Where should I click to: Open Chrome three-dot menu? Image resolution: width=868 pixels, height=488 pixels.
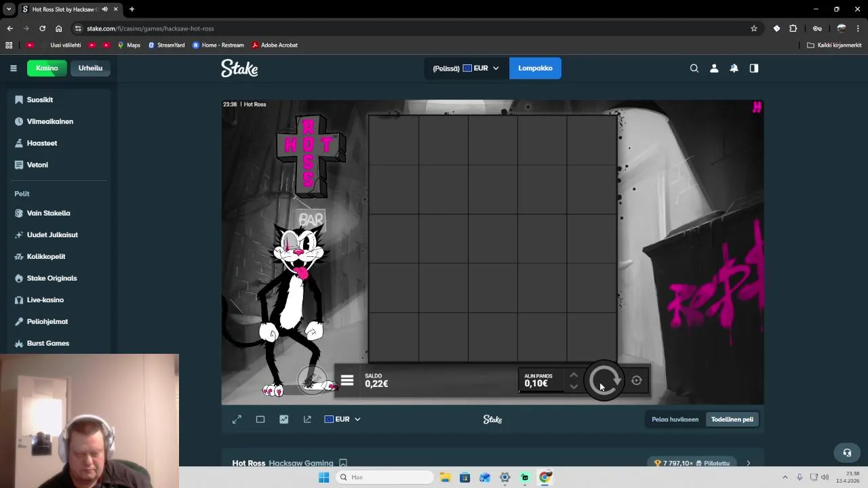(x=858, y=28)
